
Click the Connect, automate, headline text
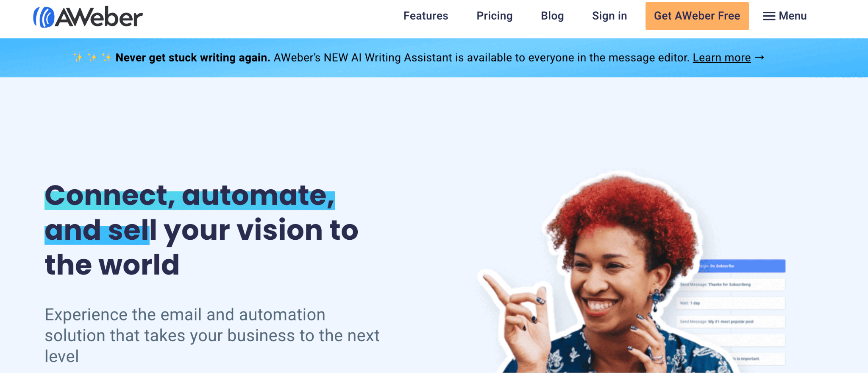[x=190, y=195]
